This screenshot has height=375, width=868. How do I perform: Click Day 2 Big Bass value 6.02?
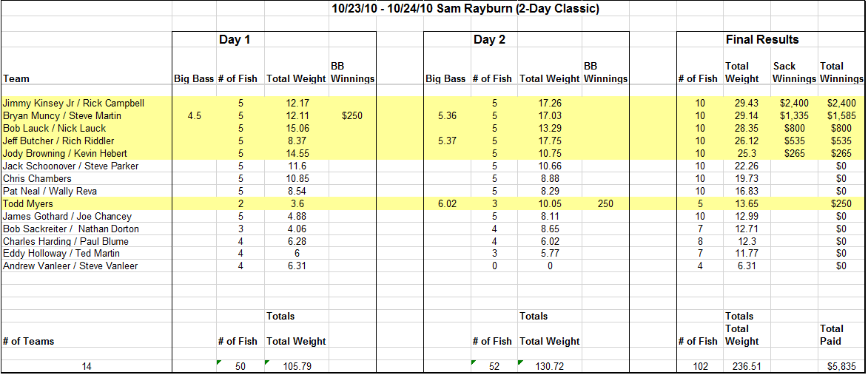tap(447, 203)
